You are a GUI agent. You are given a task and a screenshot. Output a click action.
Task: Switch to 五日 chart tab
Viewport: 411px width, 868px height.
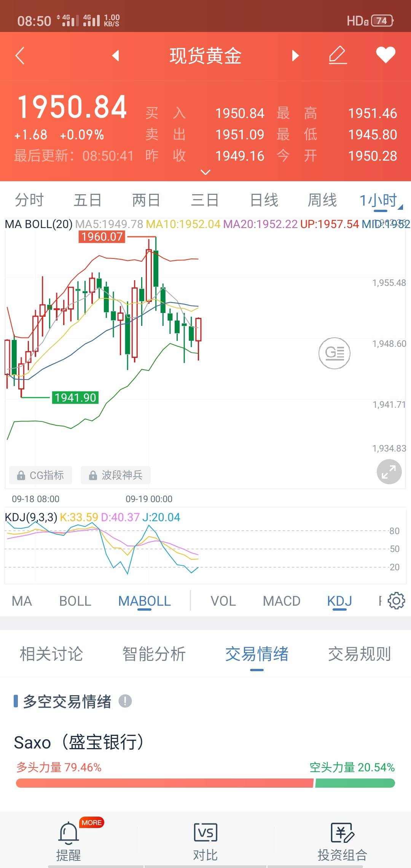[x=88, y=200]
